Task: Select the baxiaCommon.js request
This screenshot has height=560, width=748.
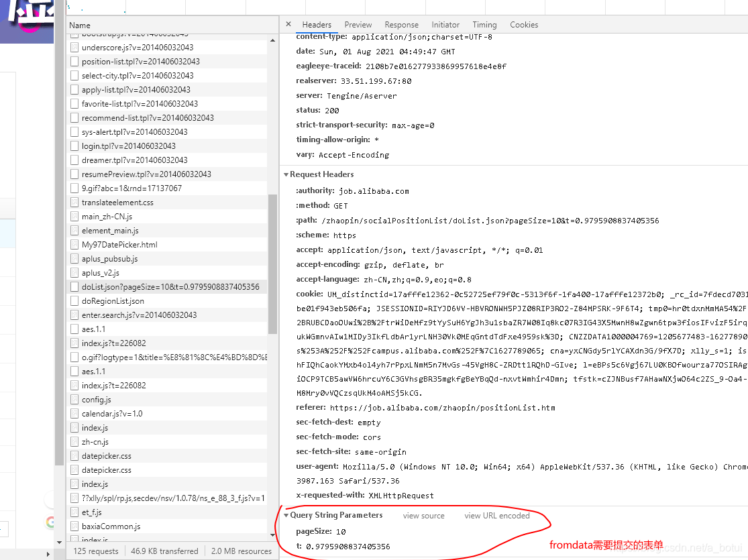Action: click(167, 526)
